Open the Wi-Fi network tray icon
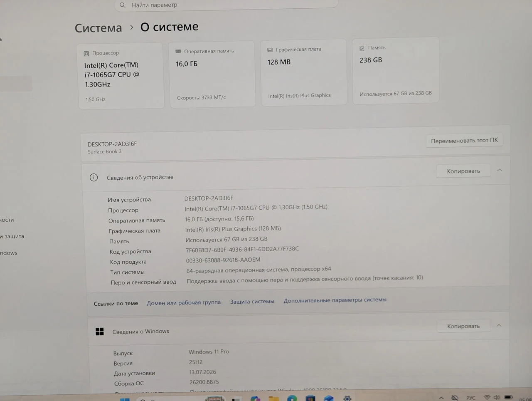Viewport: 532px width, 401px height. click(x=487, y=398)
